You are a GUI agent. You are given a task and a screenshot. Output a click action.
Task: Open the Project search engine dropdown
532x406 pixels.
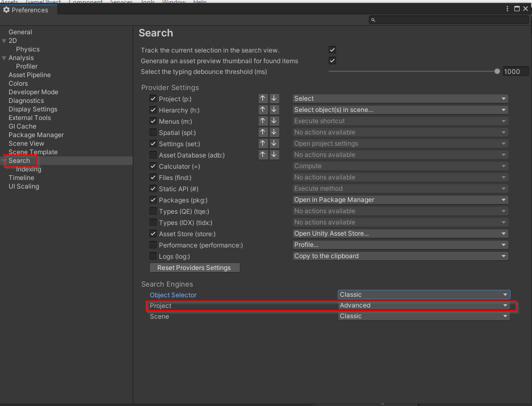point(423,305)
